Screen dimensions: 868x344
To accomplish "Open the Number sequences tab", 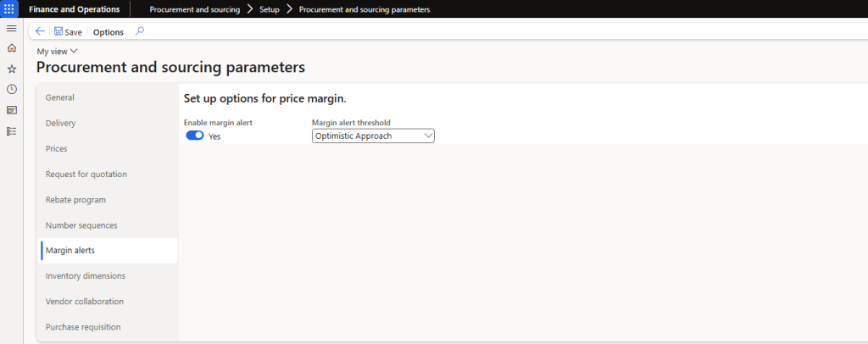I will pos(81,225).
